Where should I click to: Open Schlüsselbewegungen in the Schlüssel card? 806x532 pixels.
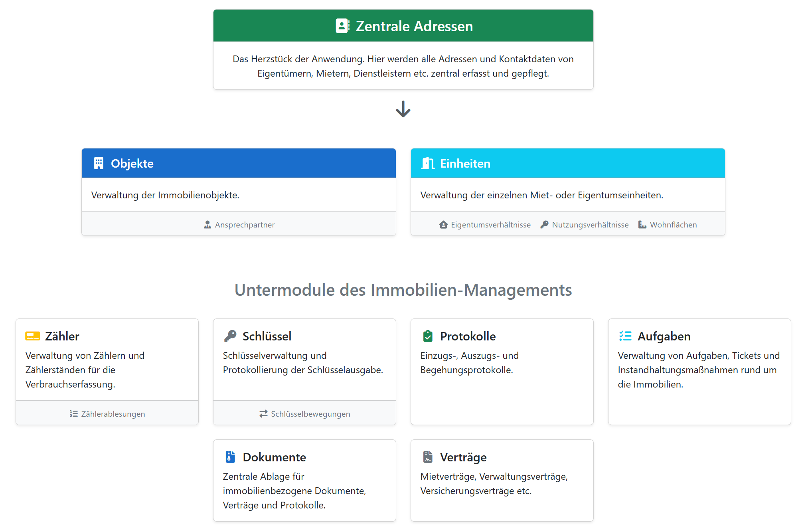pos(310,414)
